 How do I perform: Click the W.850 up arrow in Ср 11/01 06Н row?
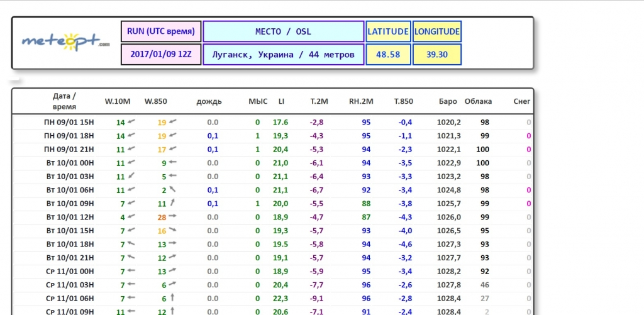pos(173,297)
